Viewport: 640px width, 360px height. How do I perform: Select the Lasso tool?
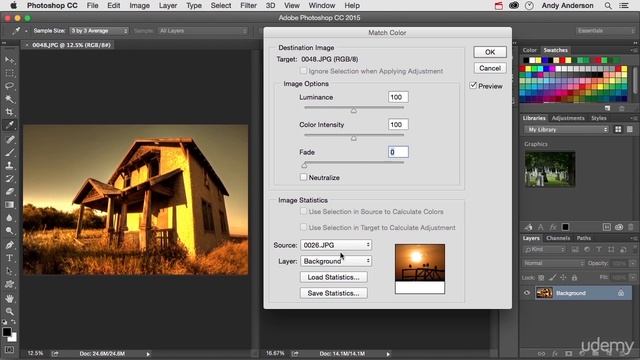click(x=9, y=86)
